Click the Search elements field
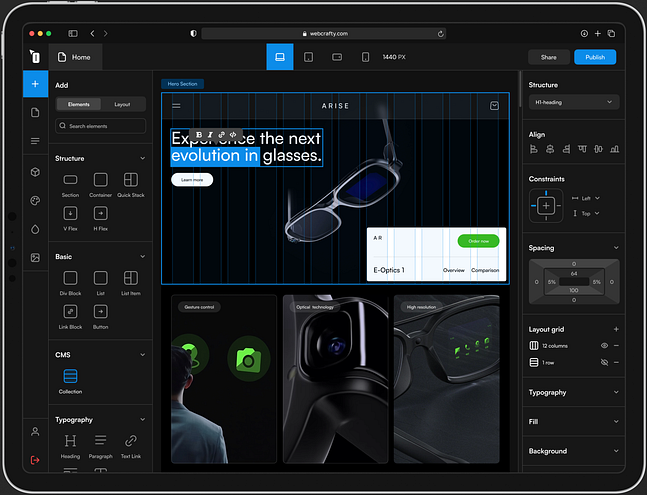The width and height of the screenshot is (647, 495). click(101, 126)
